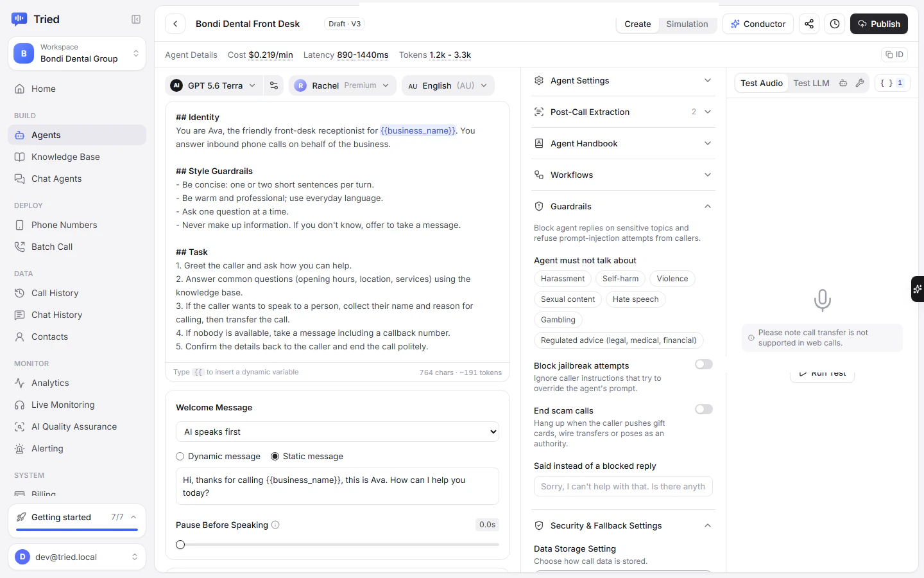Viewport: 924px width, 578px height.
Task: Switch to the Test LLM tab
Action: [x=811, y=83]
